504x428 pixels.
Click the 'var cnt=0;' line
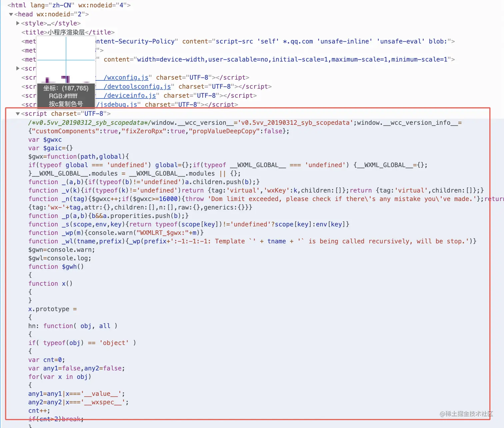pos(47,360)
